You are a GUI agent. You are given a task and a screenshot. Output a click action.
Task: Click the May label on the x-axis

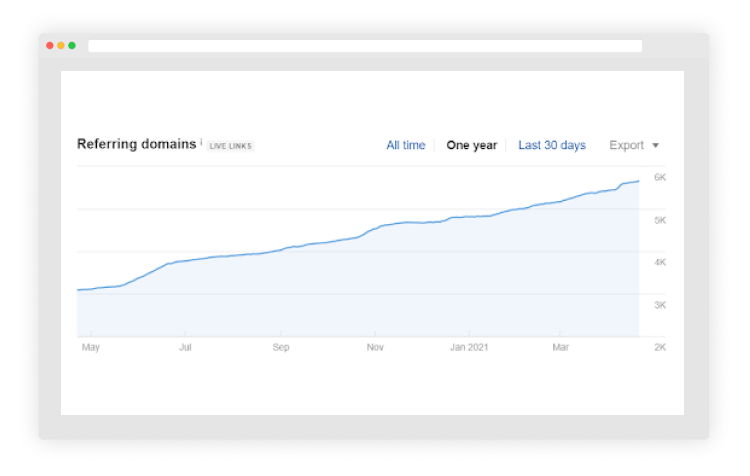point(90,348)
